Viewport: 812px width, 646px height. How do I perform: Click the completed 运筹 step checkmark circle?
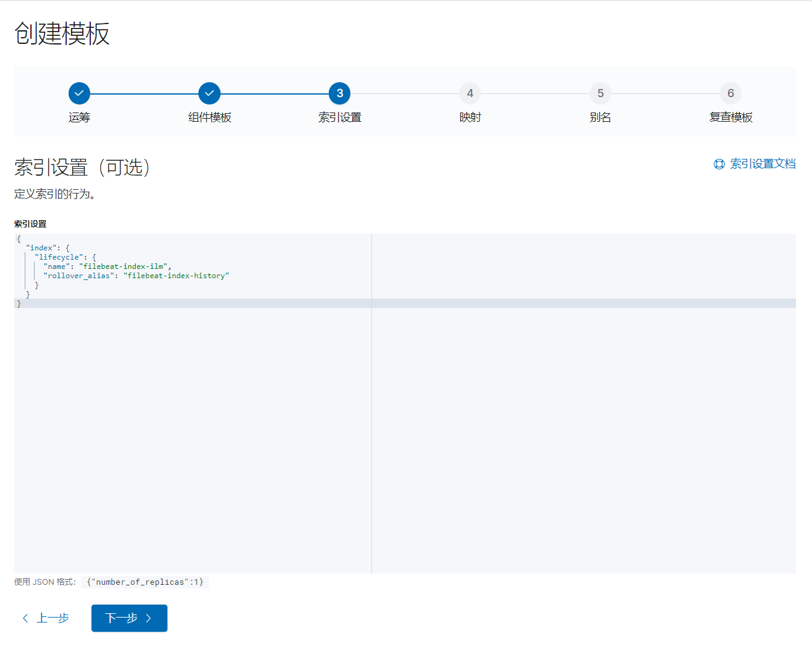(79, 93)
